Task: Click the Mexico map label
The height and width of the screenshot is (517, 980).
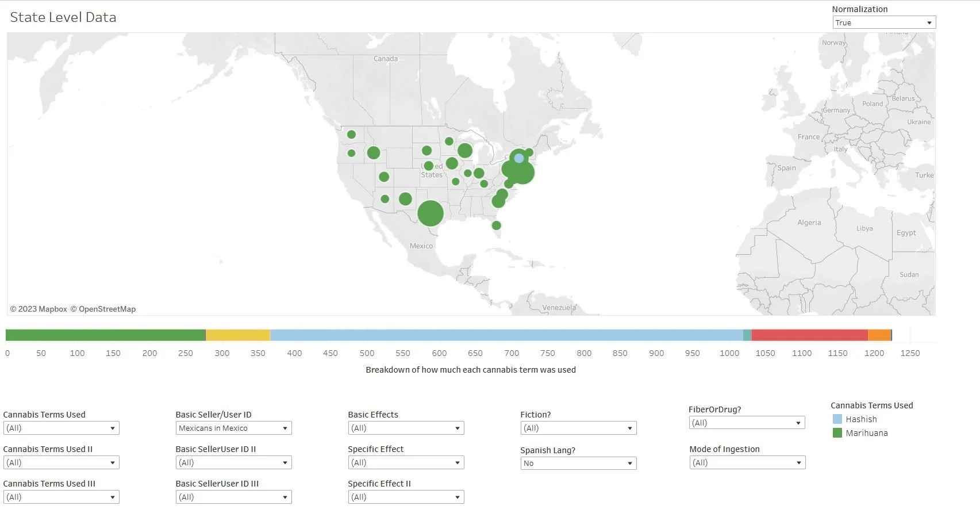Action: [421, 246]
